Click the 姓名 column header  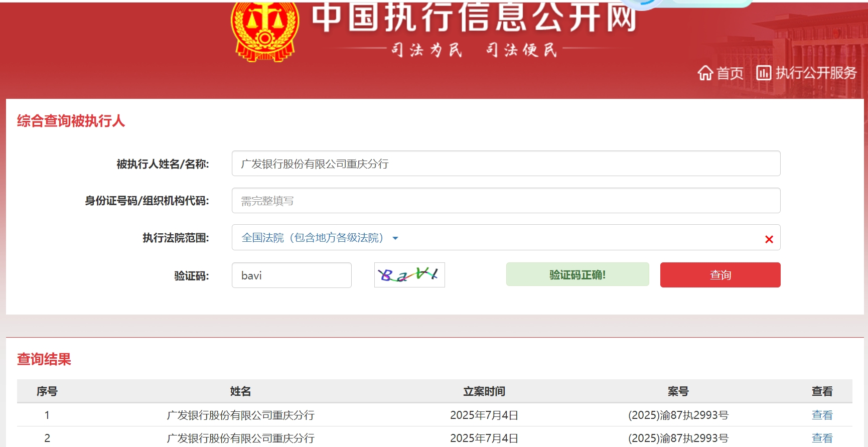tap(240, 391)
